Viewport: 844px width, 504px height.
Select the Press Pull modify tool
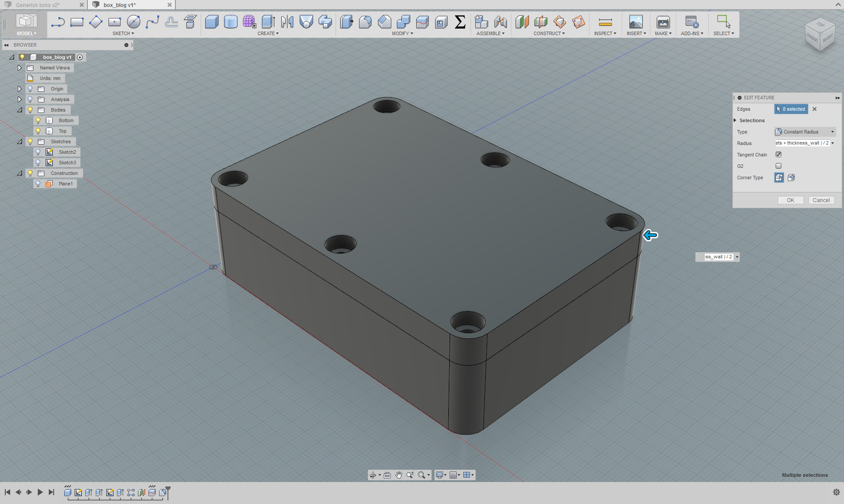point(346,22)
